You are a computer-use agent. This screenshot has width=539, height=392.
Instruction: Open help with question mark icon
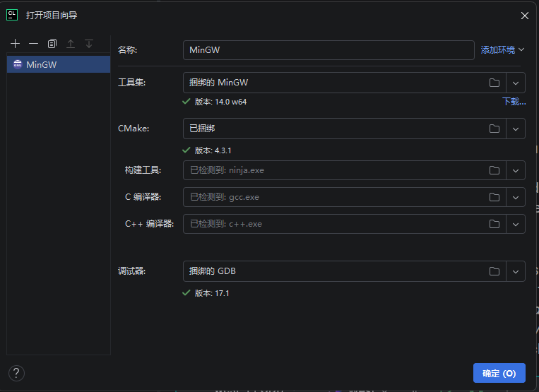(x=16, y=373)
